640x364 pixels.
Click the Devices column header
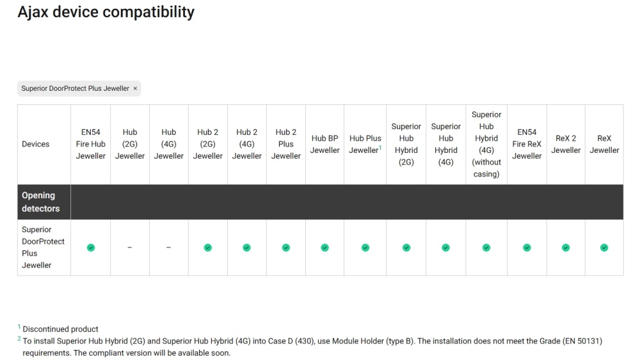pos(36,145)
